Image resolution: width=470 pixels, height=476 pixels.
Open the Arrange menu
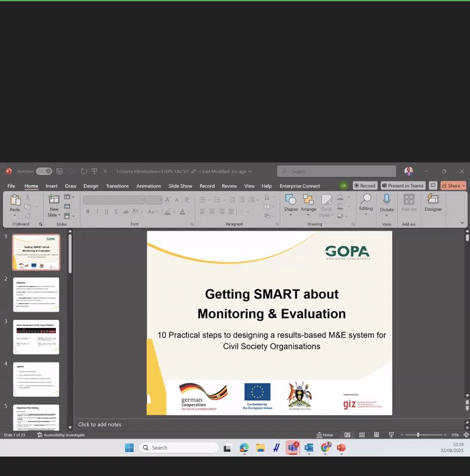click(308, 204)
